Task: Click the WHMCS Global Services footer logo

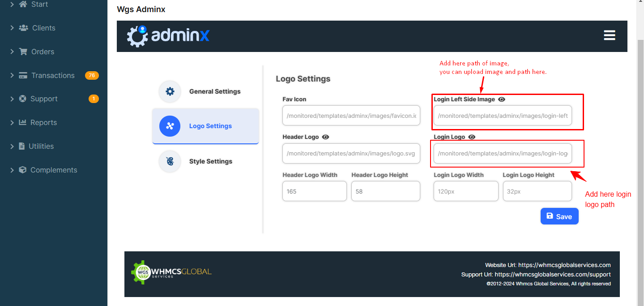Action: pyautogui.click(x=171, y=272)
